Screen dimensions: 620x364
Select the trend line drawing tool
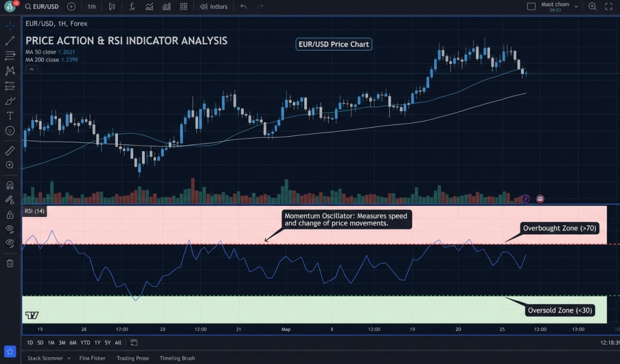click(x=10, y=41)
